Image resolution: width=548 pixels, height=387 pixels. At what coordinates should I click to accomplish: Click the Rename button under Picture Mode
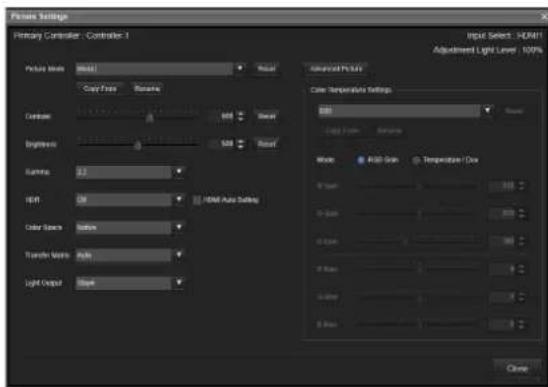tap(147, 89)
